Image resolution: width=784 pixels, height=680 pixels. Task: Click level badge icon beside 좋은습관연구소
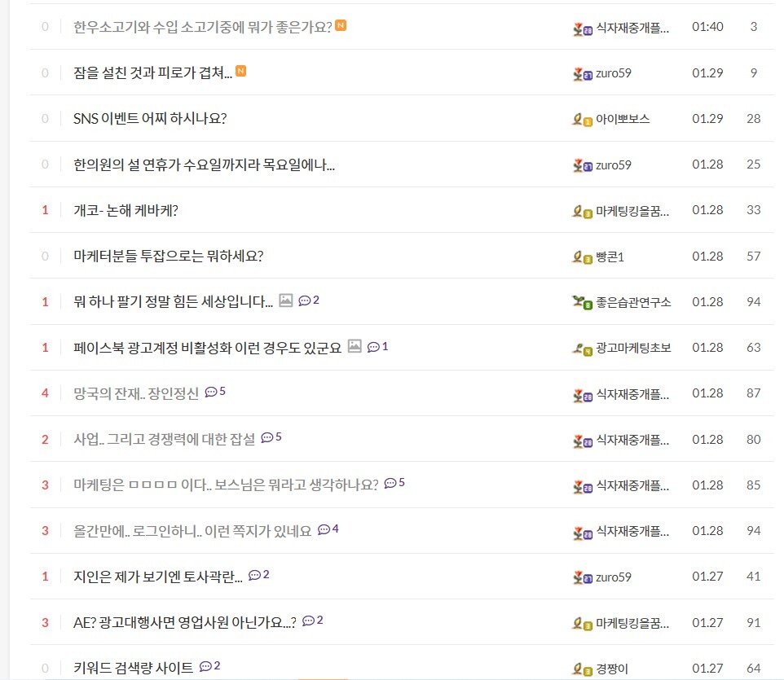pyautogui.click(x=582, y=302)
